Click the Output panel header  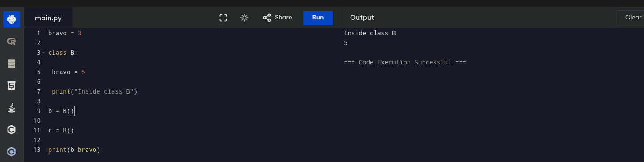coord(362,18)
